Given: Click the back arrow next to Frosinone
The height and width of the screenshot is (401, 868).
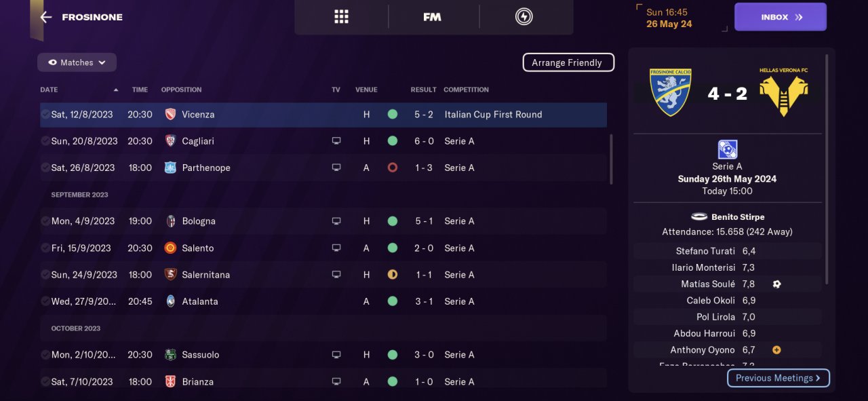Looking at the screenshot, I should [46, 17].
